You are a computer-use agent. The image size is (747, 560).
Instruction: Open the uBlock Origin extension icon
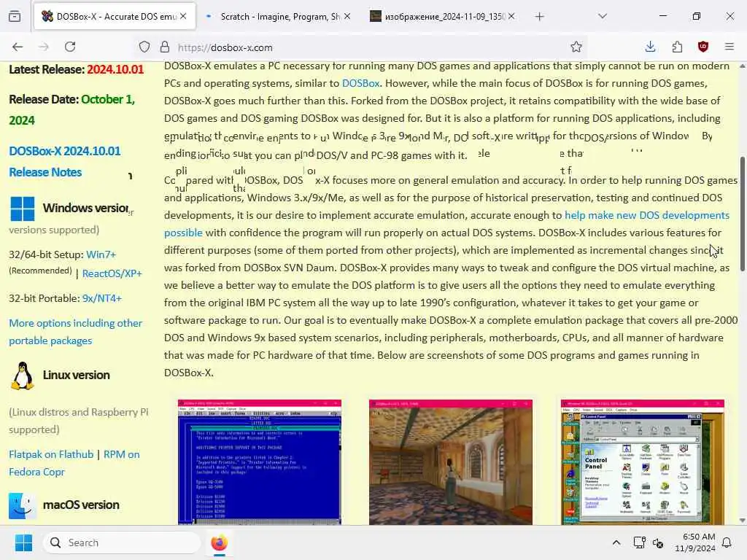click(703, 47)
